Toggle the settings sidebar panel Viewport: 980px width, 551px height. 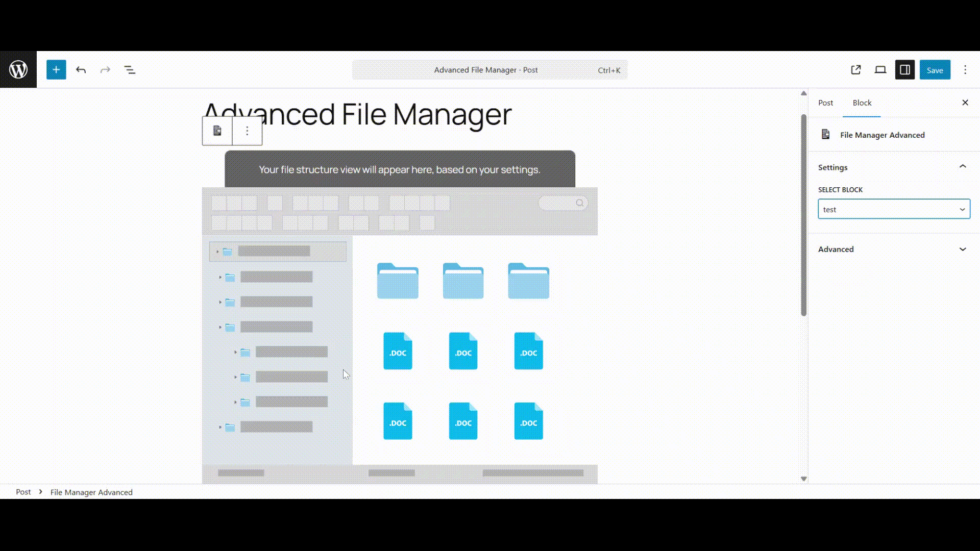(905, 69)
